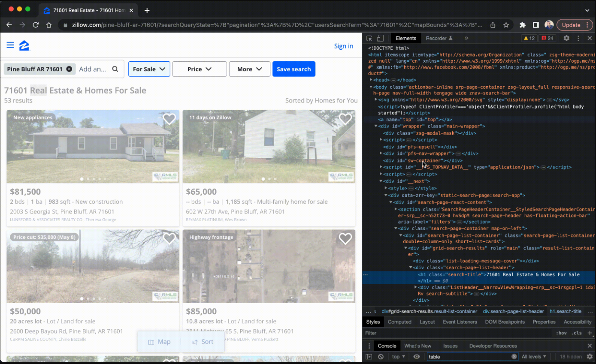Switch to the Computed tab

point(399,322)
